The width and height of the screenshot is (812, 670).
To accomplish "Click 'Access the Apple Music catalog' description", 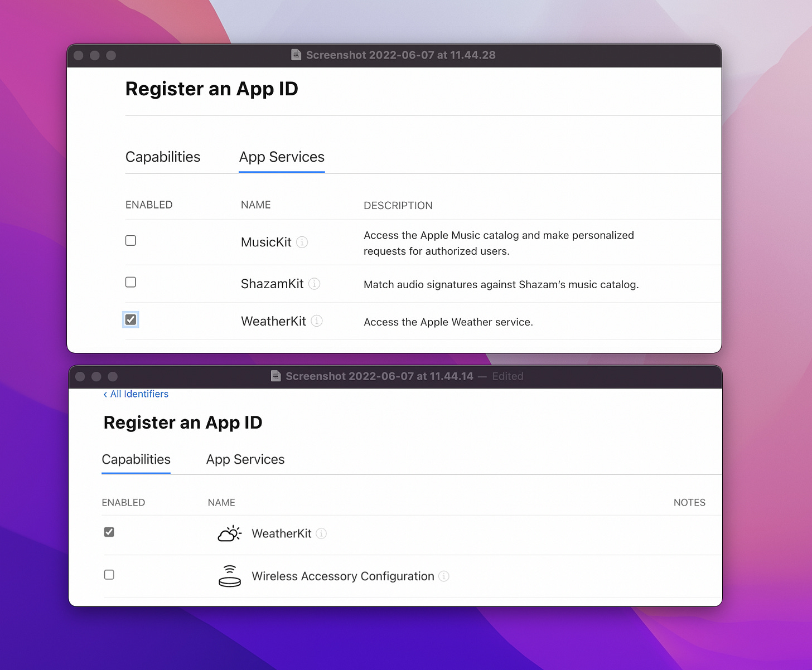I will click(x=499, y=243).
